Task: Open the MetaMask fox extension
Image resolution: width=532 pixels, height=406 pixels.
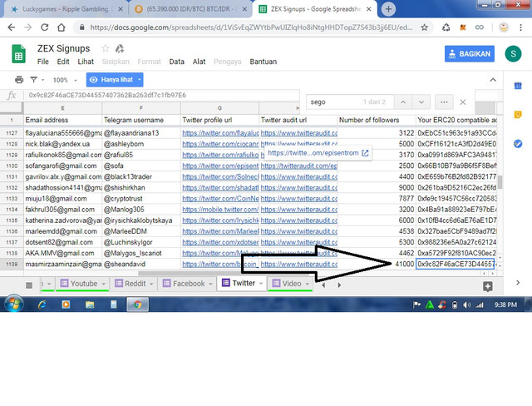Action: pyautogui.click(x=462, y=27)
